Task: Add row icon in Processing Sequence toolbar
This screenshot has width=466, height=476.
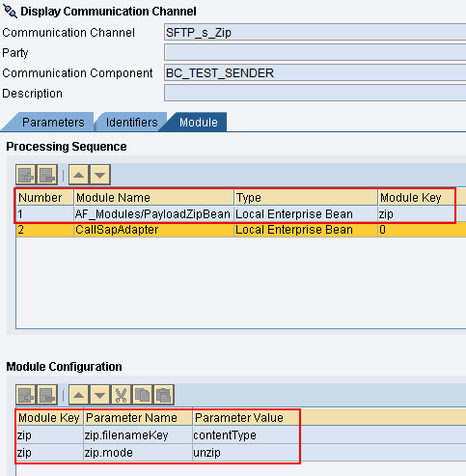Action: click(26, 175)
